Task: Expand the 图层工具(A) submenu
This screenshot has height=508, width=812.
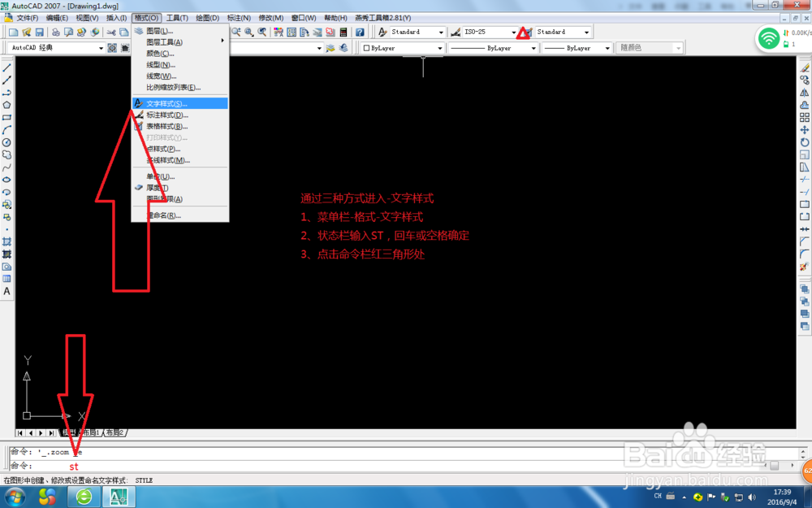Action: pos(179,42)
